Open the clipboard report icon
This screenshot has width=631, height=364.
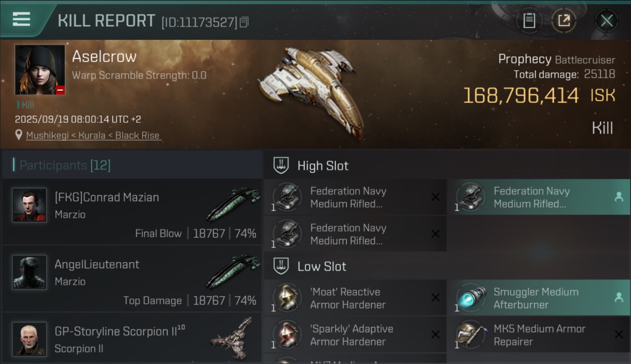529,20
